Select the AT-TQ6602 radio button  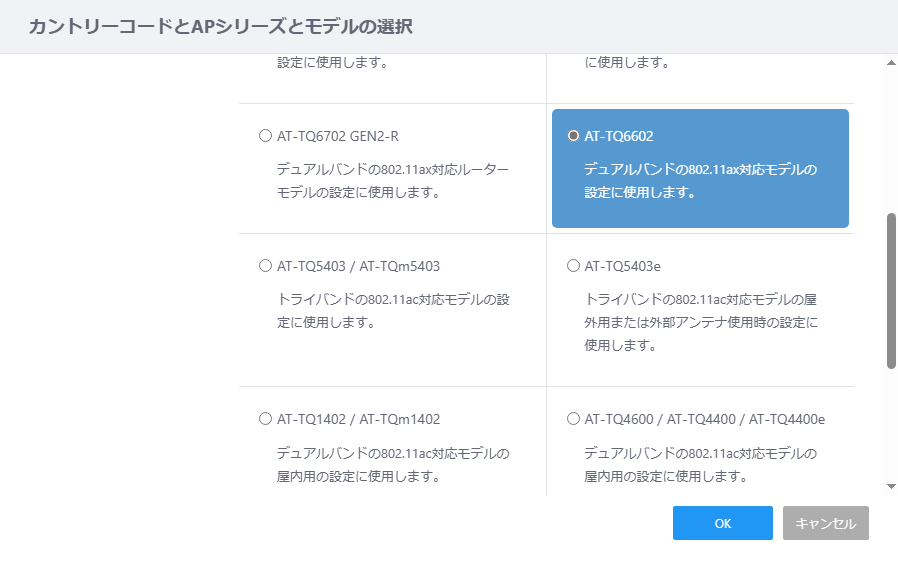click(x=573, y=136)
